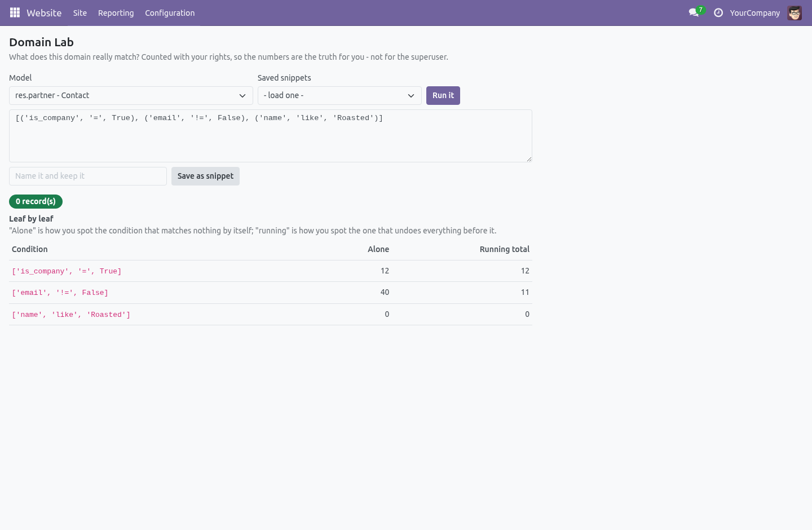
Task: Click Running total value 11
Action: [x=525, y=292]
